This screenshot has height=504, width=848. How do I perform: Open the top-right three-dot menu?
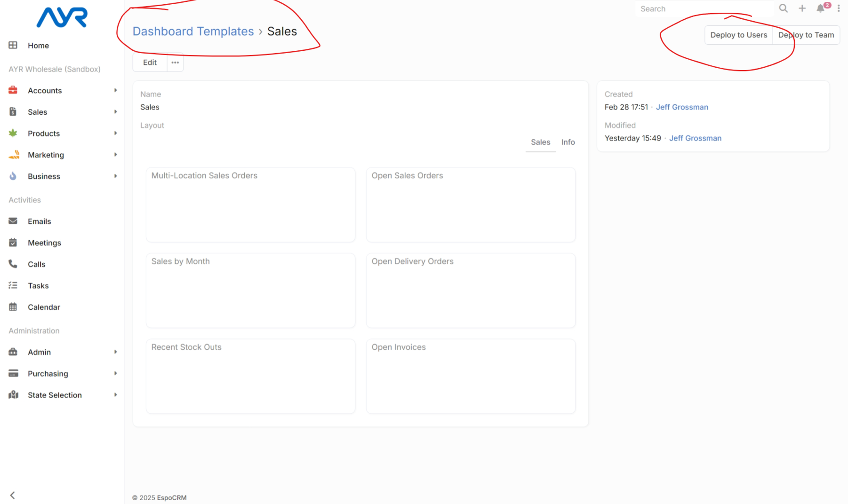point(839,8)
